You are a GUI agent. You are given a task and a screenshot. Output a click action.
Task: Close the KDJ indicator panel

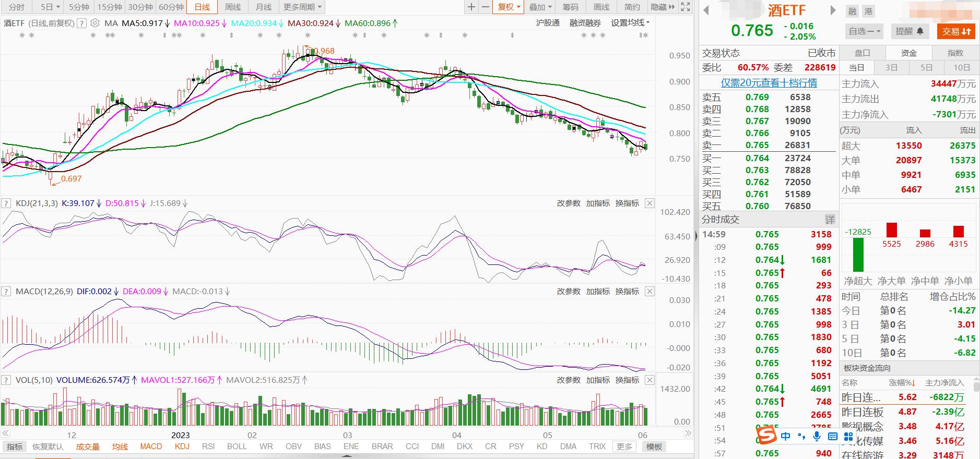point(650,203)
